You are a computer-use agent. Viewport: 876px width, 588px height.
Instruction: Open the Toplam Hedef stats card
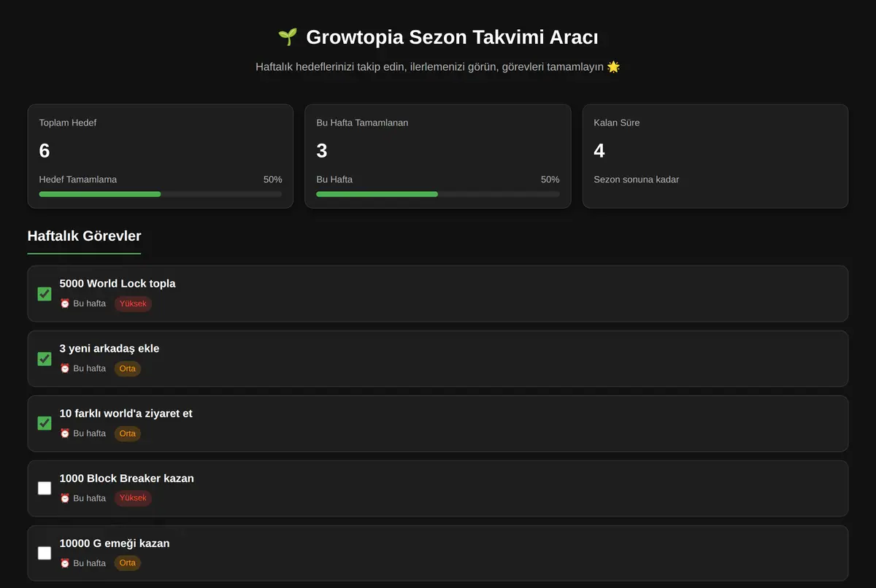click(161, 156)
